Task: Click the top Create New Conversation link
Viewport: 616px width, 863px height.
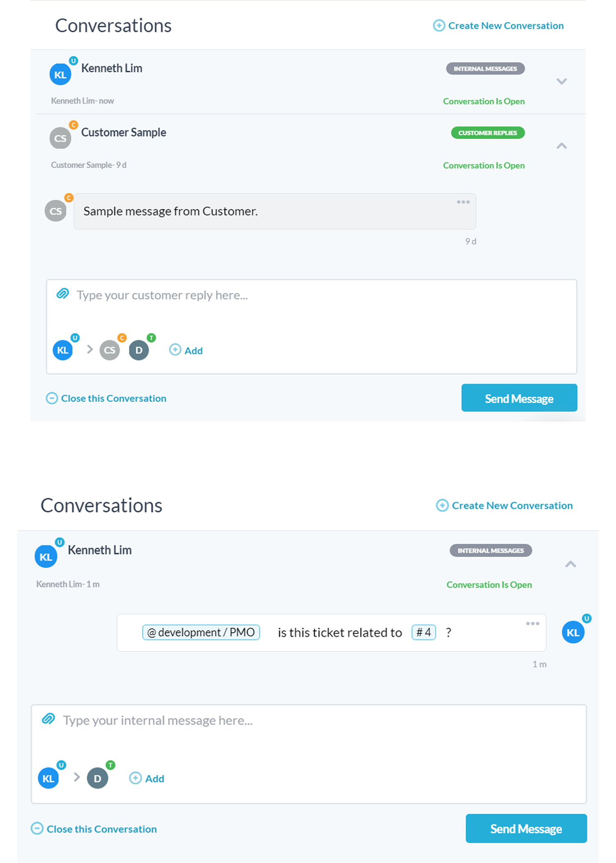Action: point(498,25)
